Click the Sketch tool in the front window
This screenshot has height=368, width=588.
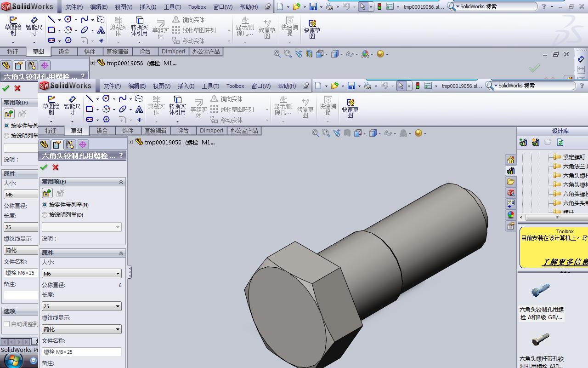click(51, 106)
